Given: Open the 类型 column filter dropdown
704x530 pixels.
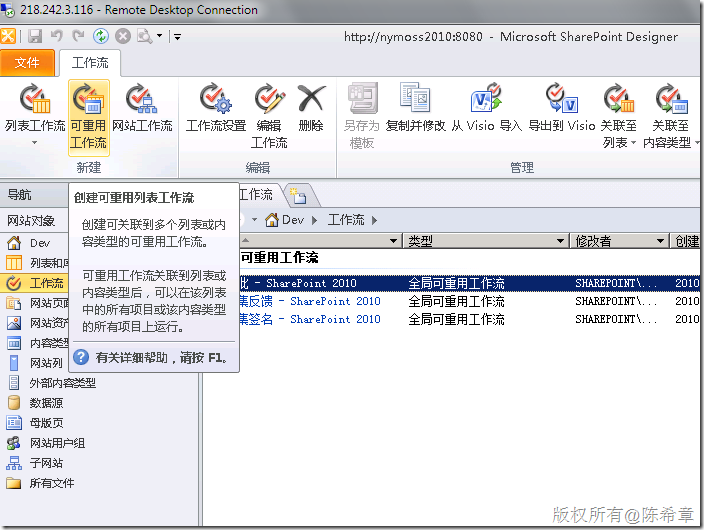Looking at the screenshot, I should point(560,241).
